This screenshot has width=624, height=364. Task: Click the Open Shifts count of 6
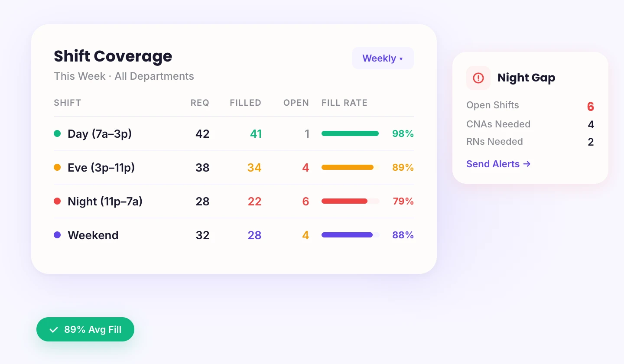point(591,106)
